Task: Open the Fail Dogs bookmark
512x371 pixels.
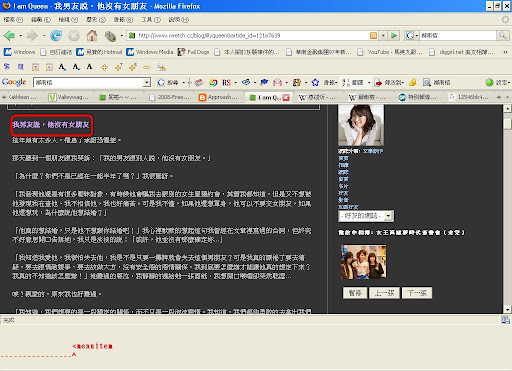Action: tap(193, 52)
